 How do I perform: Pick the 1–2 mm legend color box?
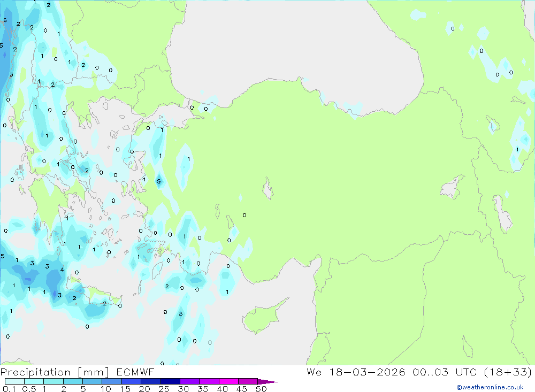pyautogui.click(x=53, y=381)
